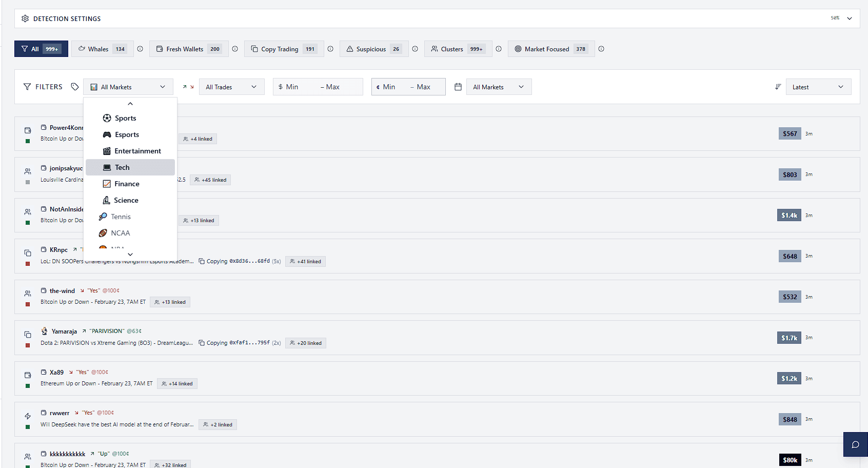
Task: Click the up/down trend arrows filter icon
Action: [187, 86]
